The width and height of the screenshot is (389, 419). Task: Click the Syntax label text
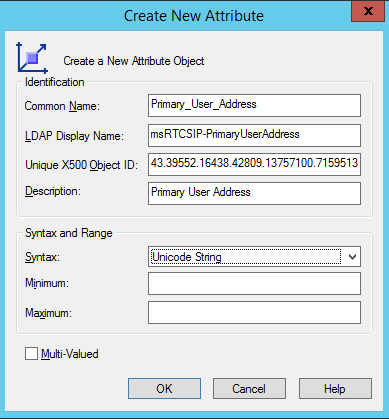tap(42, 257)
